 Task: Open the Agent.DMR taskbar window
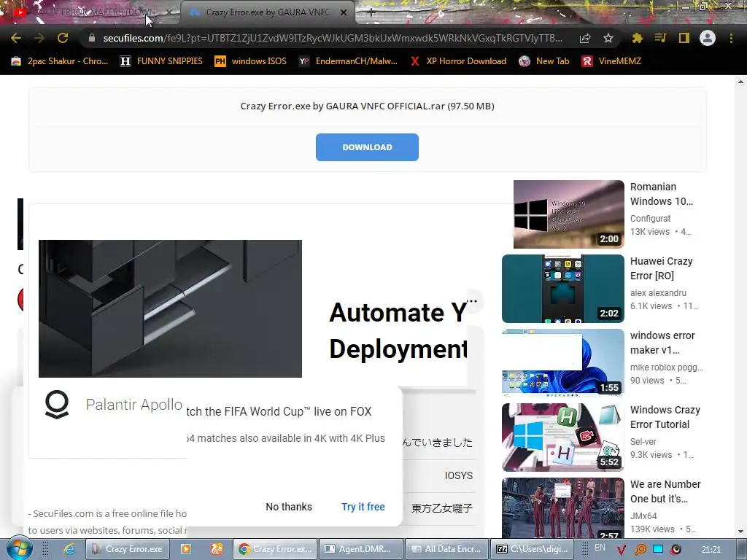360,549
